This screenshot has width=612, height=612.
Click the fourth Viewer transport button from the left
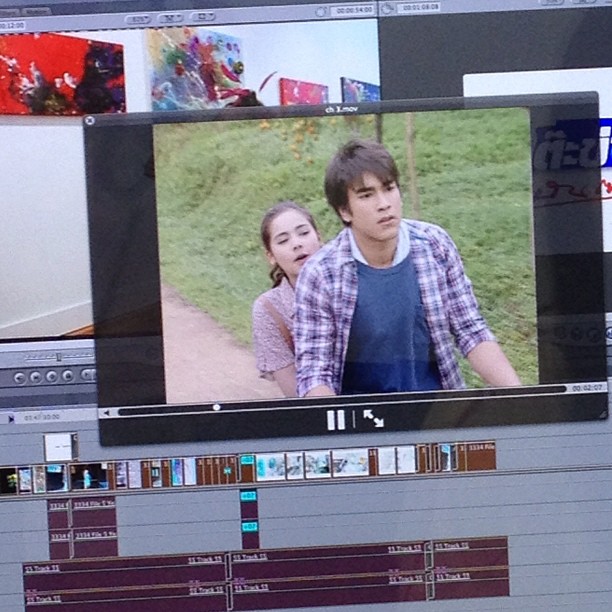pyautogui.click(x=68, y=375)
